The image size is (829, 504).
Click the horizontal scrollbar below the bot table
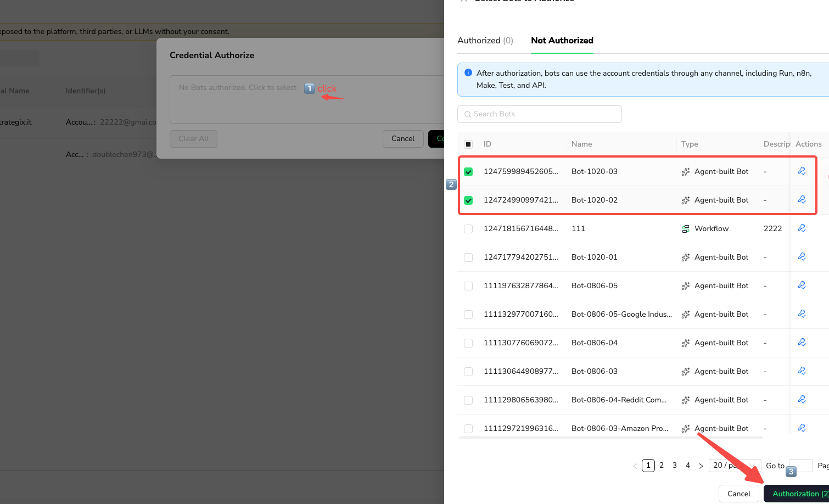610,438
